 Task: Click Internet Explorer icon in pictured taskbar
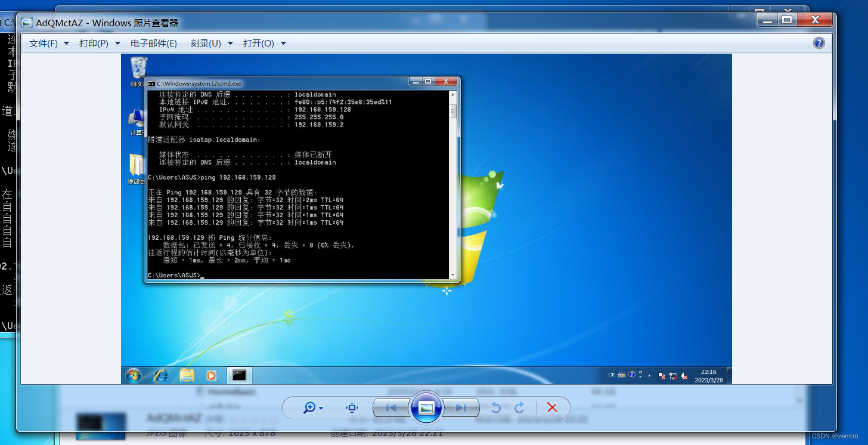point(161,375)
